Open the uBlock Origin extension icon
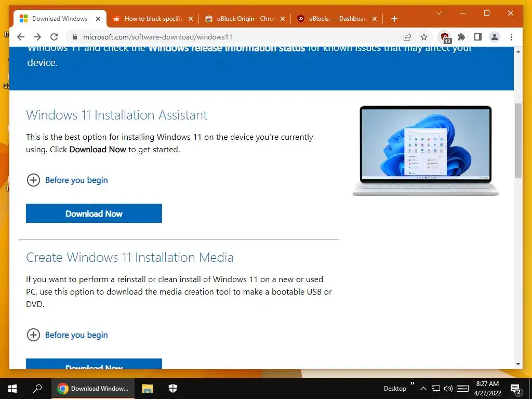The height and width of the screenshot is (399, 532). pos(445,37)
